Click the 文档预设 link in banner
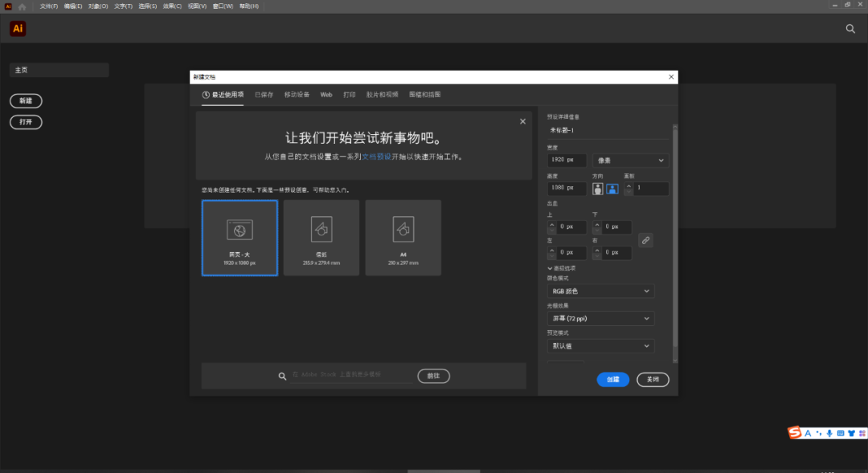This screenshot has width=868, height=473. pos(376,157)
